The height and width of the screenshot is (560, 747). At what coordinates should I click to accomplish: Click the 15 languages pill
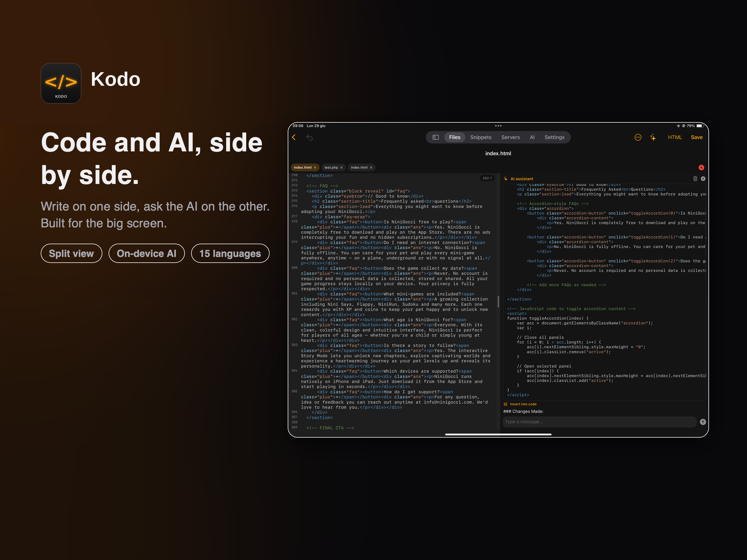tap(230, 253)
